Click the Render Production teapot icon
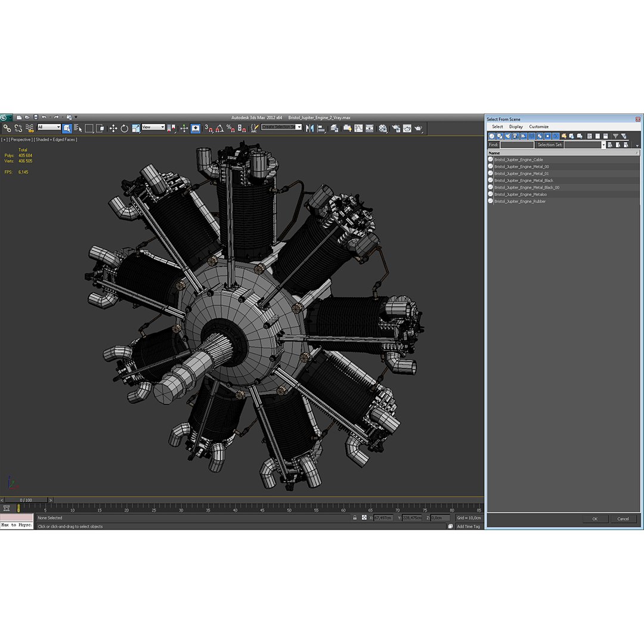Image resolution: width=644 pixels, height=644 pixels. pyautogui.click(x=419, y=129)
